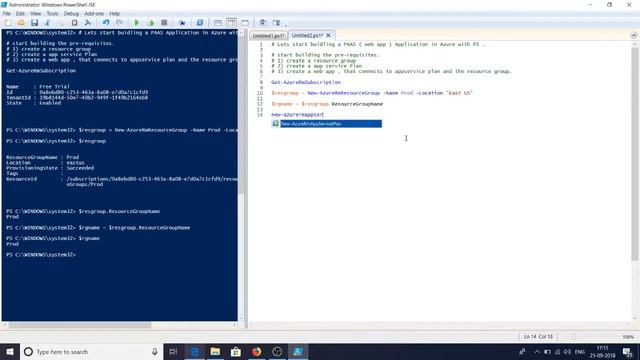Click the $resgroup New-AzureRmResourceGroup line in editor
The image size is (640, 360).
(x=372, y=93)
